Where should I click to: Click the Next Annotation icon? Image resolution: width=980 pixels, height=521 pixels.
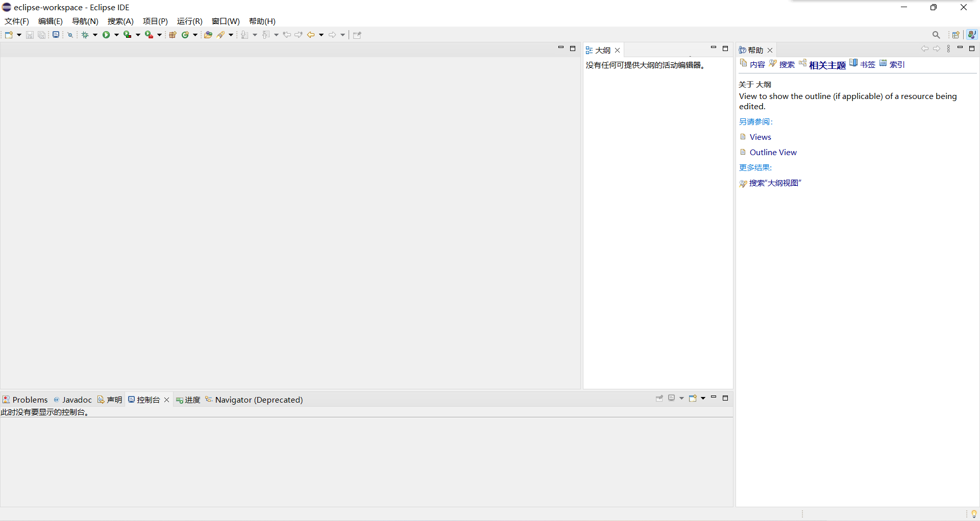[245, 35]
